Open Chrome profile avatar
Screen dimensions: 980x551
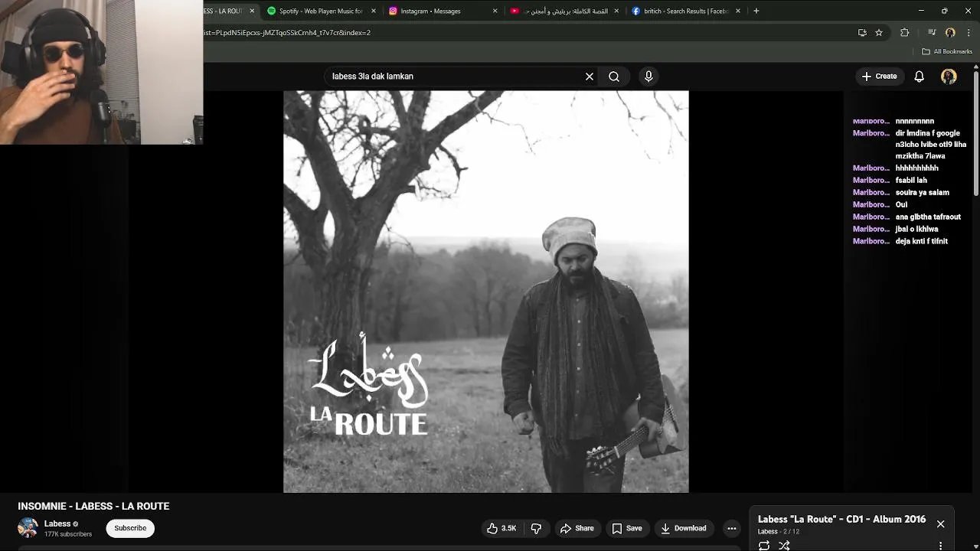950,33
